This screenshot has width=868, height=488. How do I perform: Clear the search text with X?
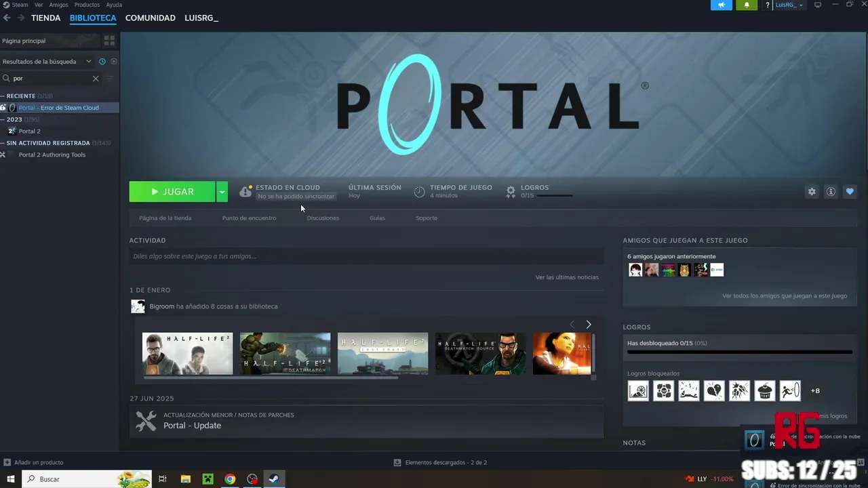coord(96,79)
